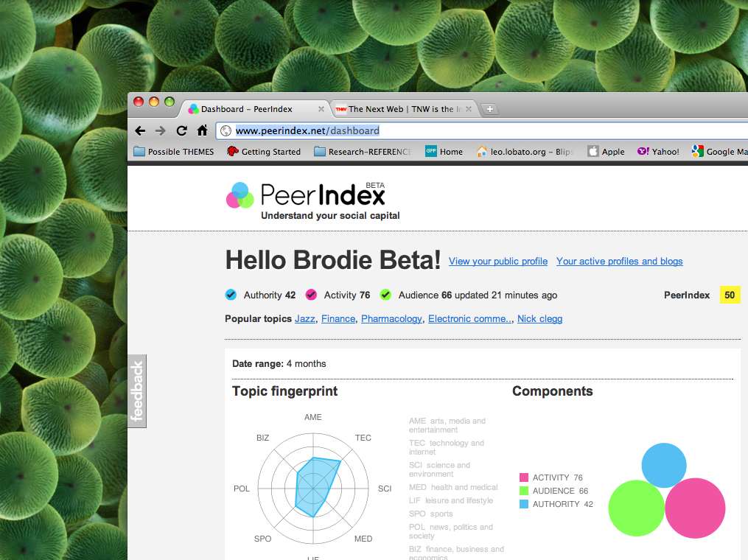Go back with the browser back arrow

(140, 130)
